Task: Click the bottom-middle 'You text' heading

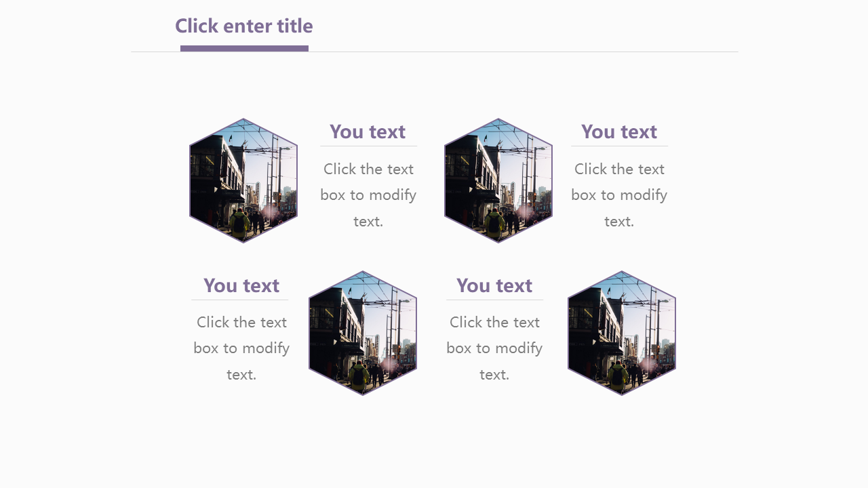Action: point(494,285)
